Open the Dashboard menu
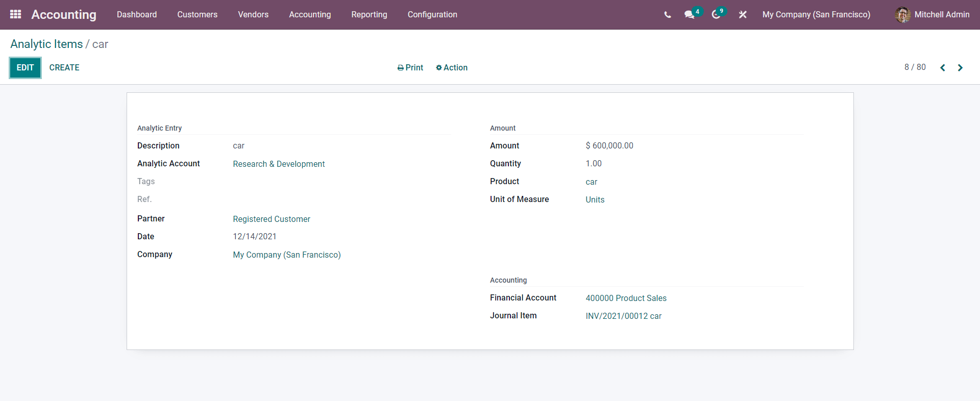This screenshot has height=401, width=980. click(137, 15)
